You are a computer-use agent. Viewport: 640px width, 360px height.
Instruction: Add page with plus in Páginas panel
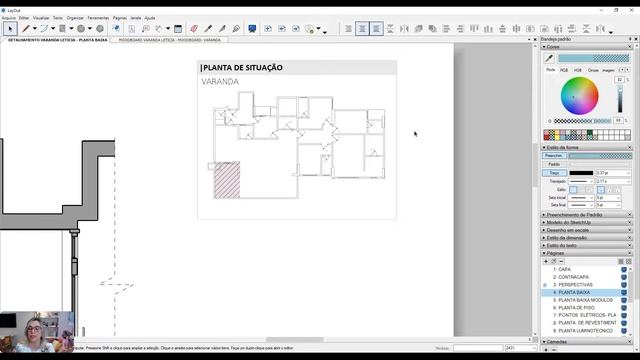pos(546,261)
